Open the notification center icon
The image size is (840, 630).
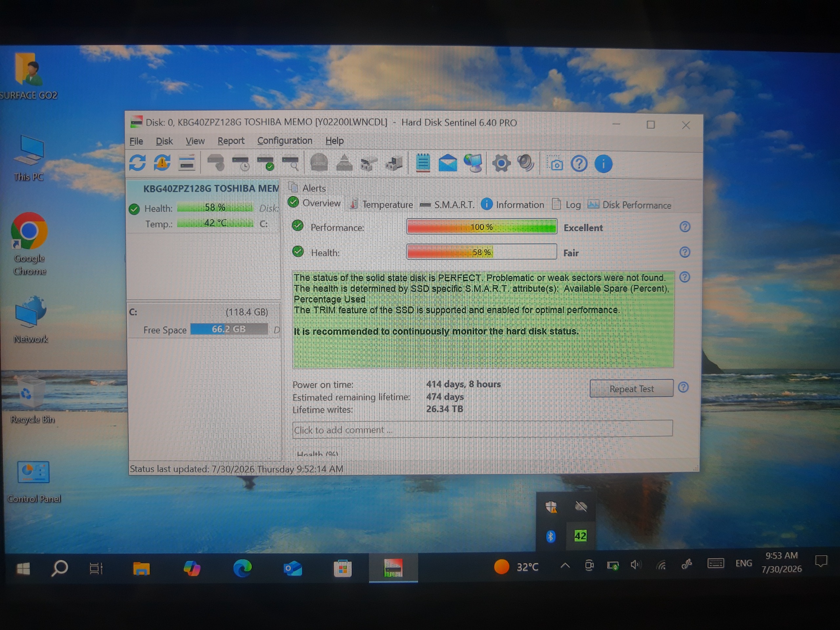821,561
